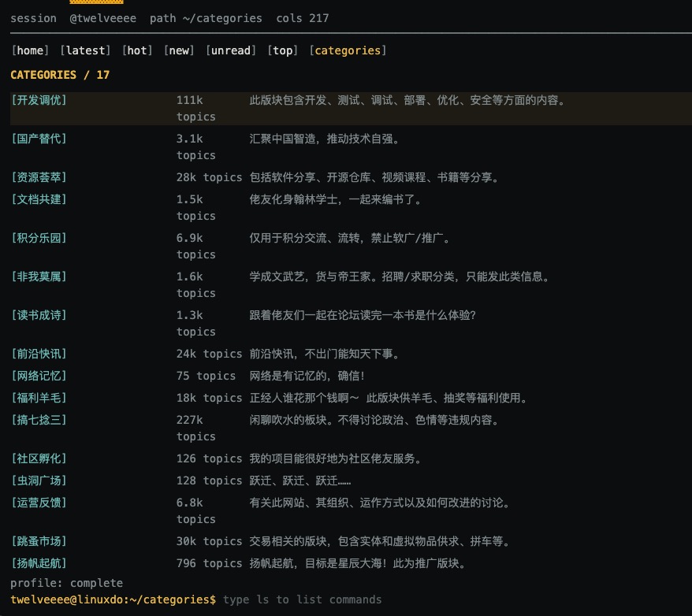Click the 3.1k topics count

point(196,147)
